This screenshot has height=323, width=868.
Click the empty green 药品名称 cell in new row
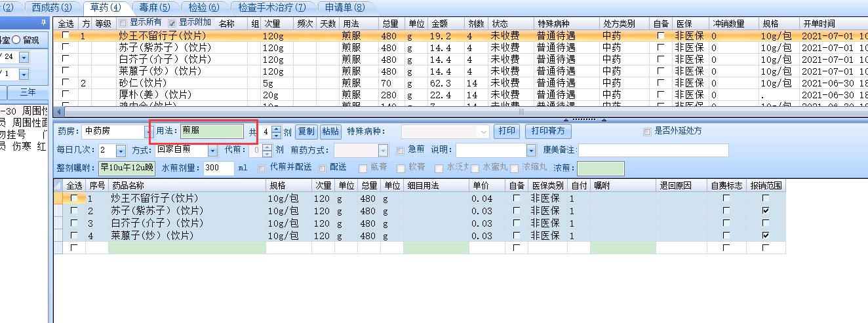(187, 248)
